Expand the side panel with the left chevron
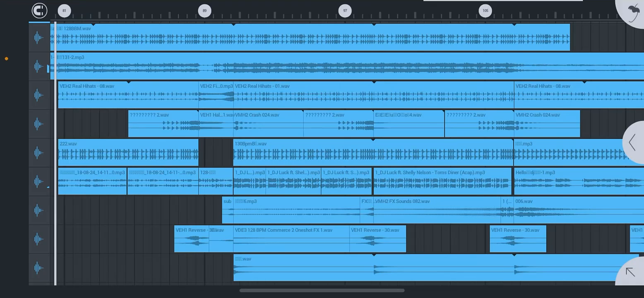The image size is (644, 298). (632, 142)
